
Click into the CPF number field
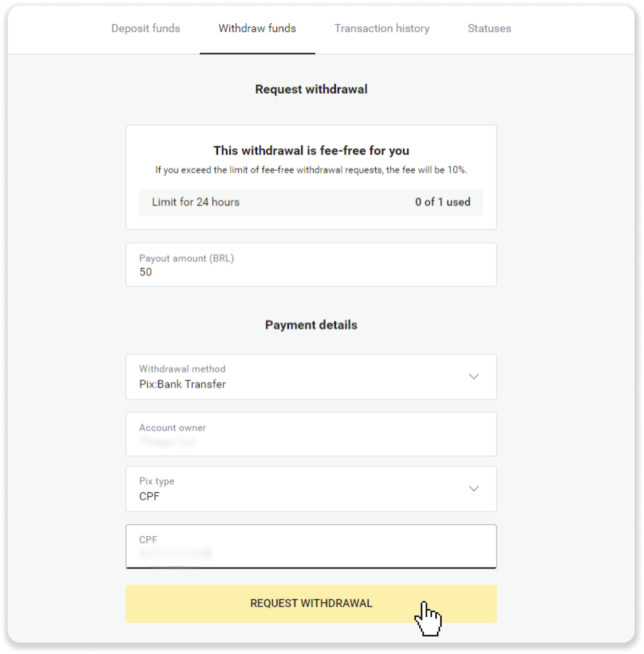pyautogui.click(x=311, y=547)
